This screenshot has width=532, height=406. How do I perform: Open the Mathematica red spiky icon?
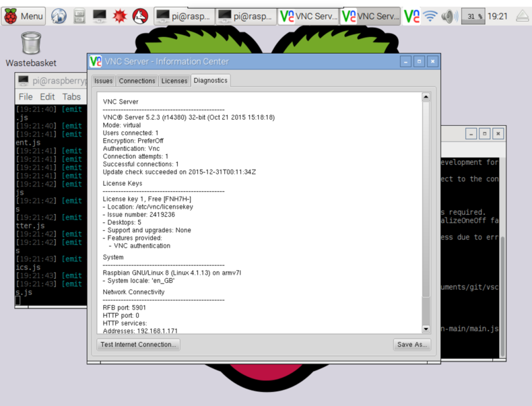(119, 16)
